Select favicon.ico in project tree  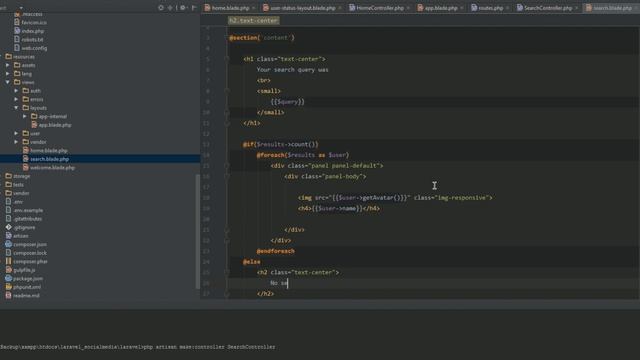coord(33,22)
